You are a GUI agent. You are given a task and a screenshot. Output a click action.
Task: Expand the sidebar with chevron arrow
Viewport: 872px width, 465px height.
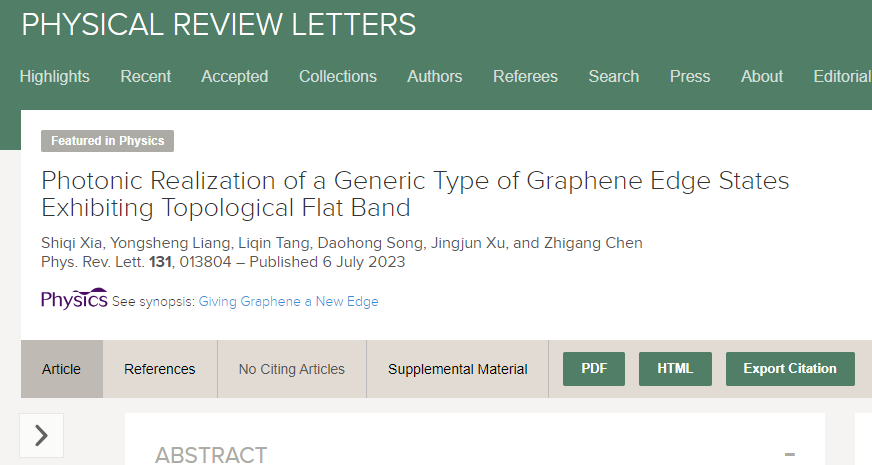tap(41, 435)
